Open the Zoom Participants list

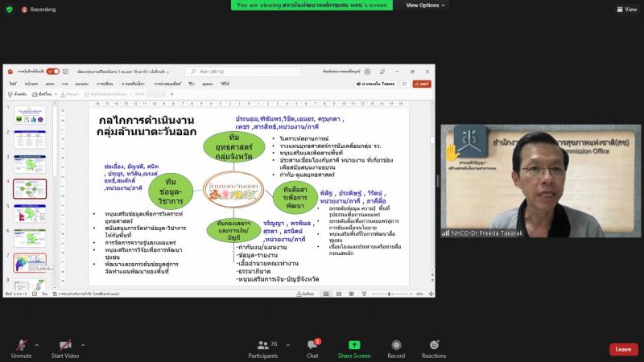point(263,349)
